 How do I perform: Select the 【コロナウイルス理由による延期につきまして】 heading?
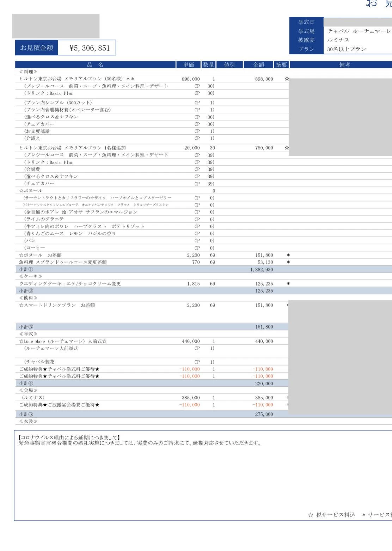point(69,437)
